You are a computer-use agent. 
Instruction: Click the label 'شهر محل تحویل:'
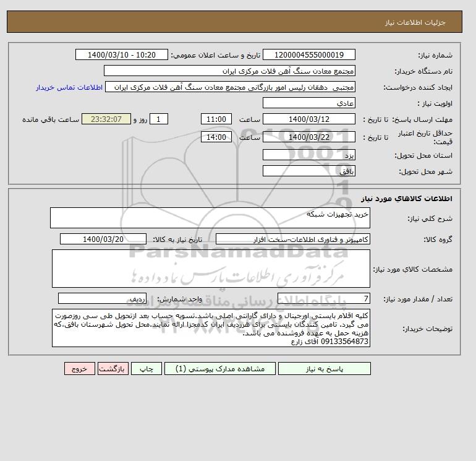[x=425, y=171]
